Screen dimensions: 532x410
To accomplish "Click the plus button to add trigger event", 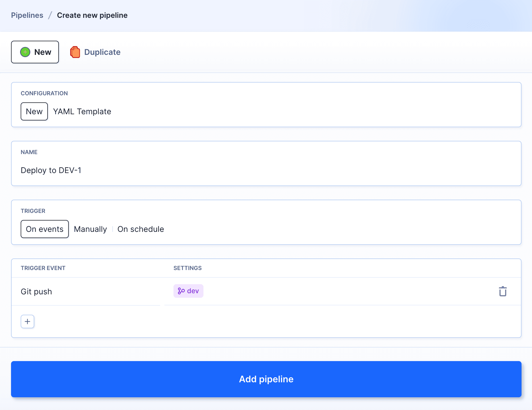I will 27,321.
